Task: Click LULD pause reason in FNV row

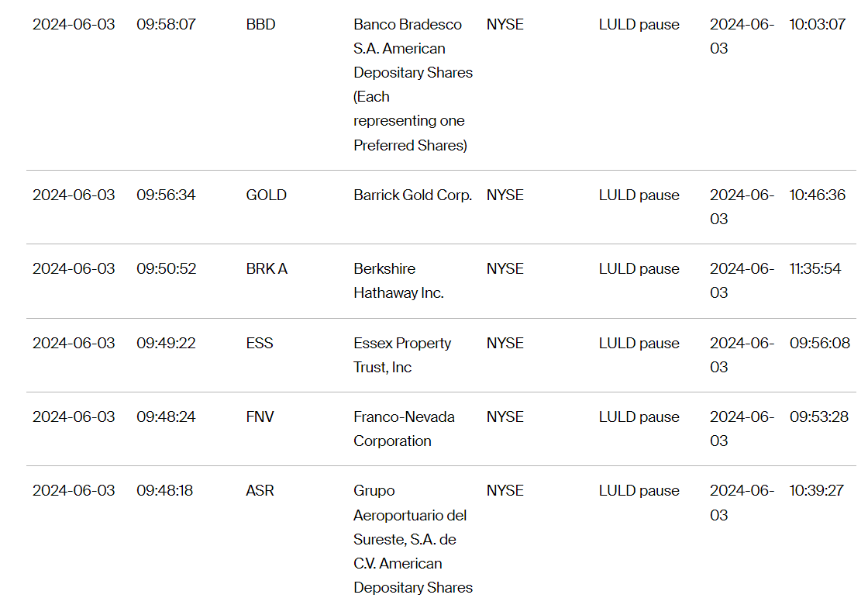Action: 639,417
